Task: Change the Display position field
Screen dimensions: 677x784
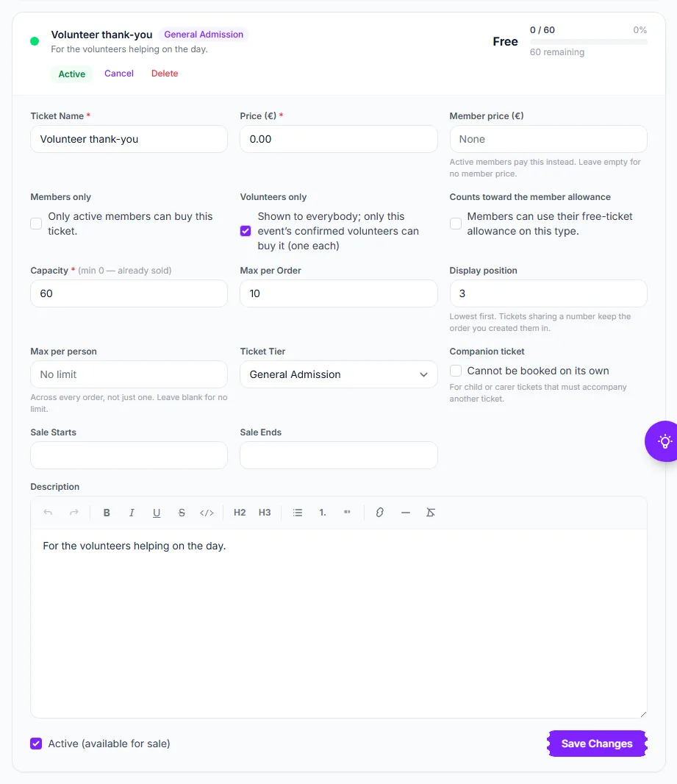Action: click(548, 293)
